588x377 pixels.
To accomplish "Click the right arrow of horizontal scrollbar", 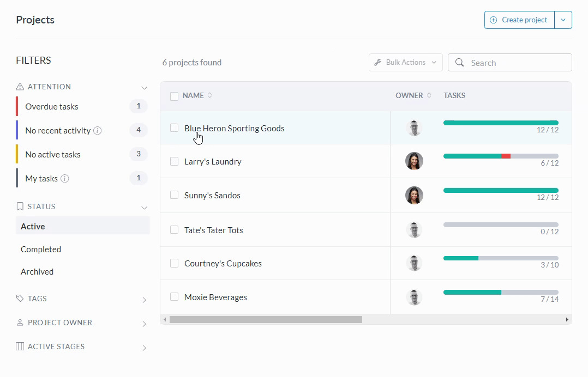I will tap(567, 320).
